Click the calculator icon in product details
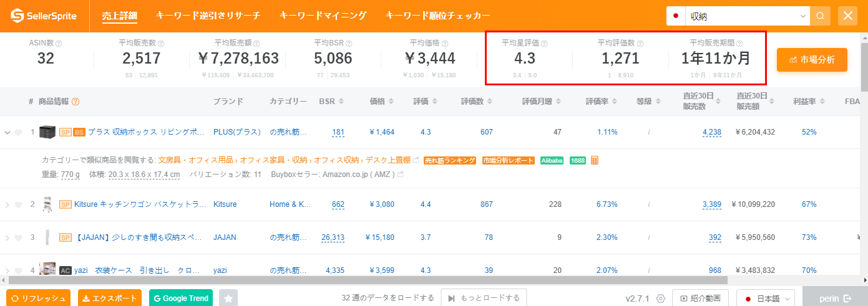 [x=595, y=160]
